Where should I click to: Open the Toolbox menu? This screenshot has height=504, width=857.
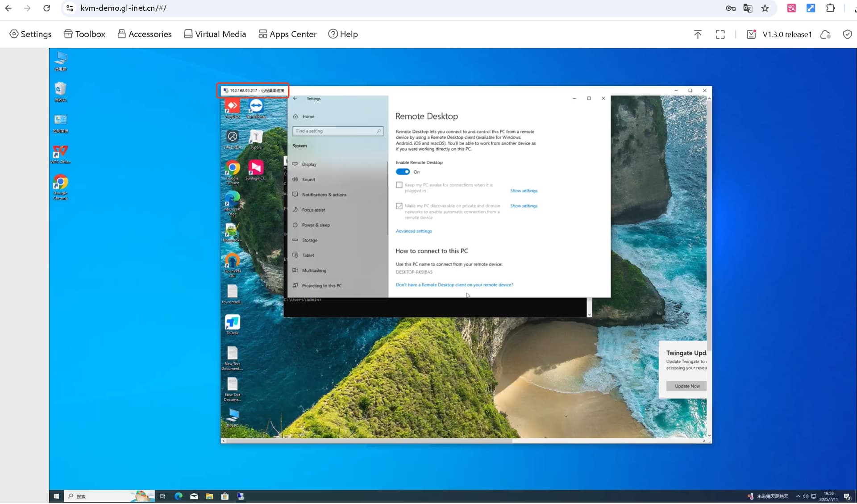tap(84, 34)
